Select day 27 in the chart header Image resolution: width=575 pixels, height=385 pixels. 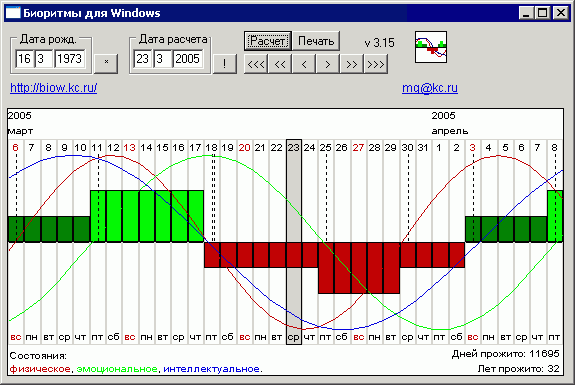[358, 147]
